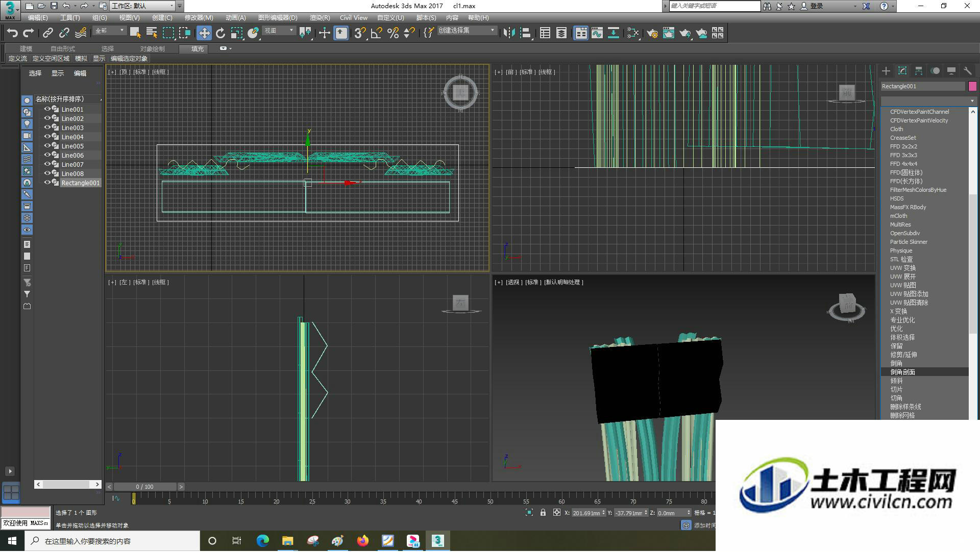Open the Rendered Frame Window icon
Viewport: 980px width, 552px height.
(x=669, y=33)
